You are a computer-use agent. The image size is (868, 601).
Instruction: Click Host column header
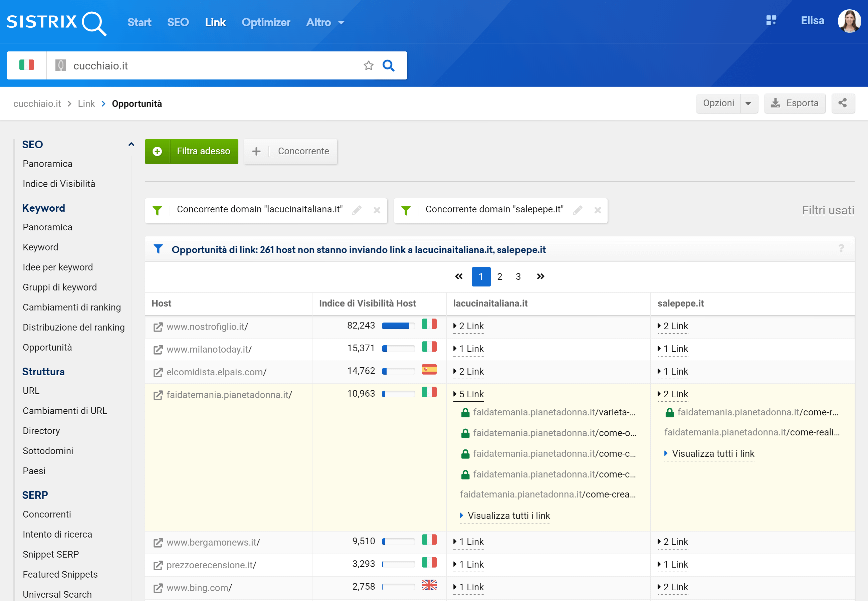162,304
